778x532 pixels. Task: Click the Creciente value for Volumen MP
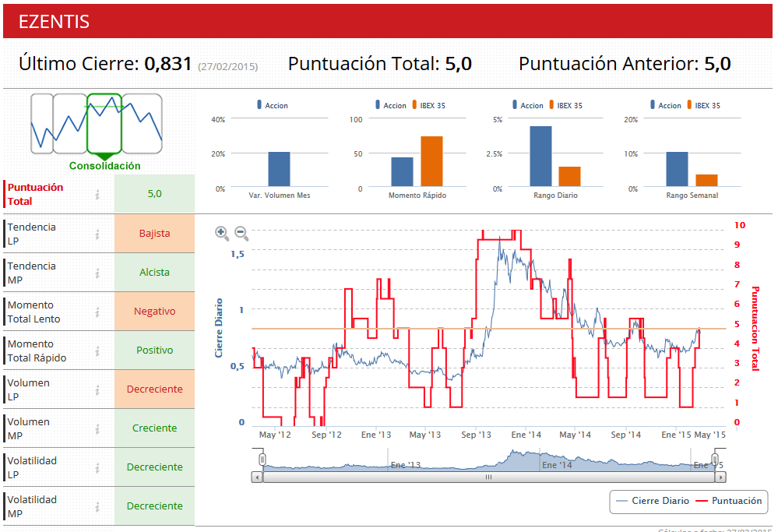154,428
